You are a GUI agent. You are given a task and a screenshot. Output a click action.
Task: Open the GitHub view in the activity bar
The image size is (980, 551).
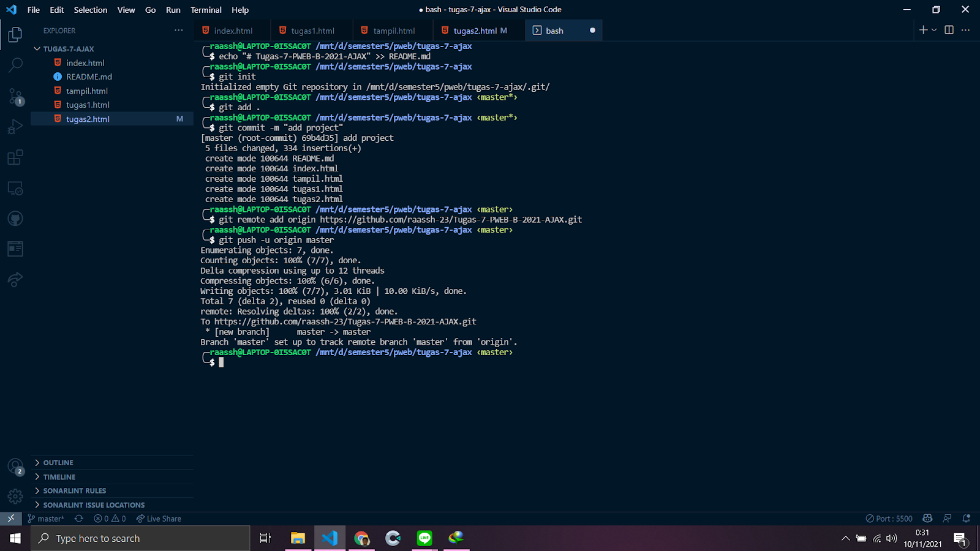pyautogui.click(x=15, y=219)
